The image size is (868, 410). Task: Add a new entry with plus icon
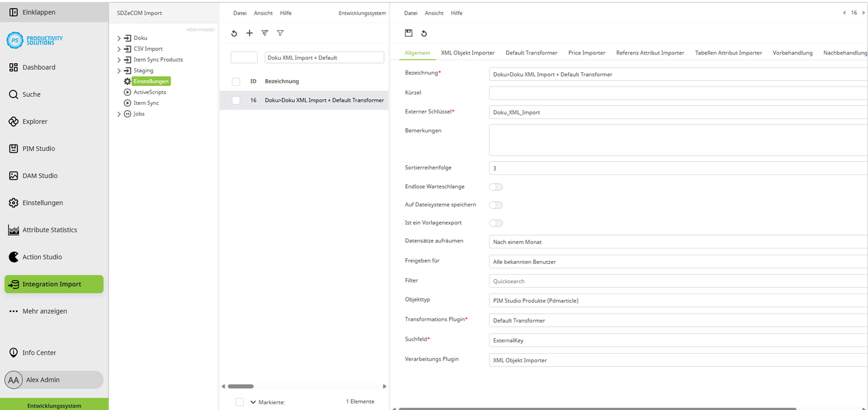(250, 33)
